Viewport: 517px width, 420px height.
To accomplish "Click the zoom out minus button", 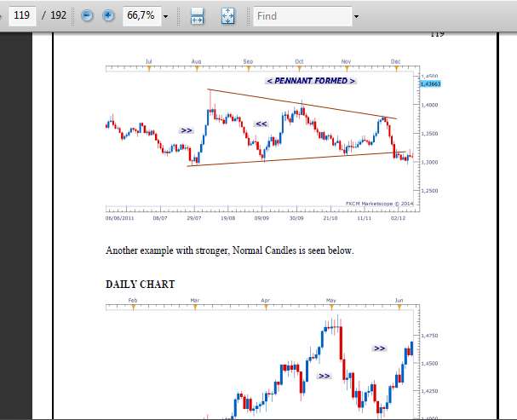I will click(x=87, y=15).
